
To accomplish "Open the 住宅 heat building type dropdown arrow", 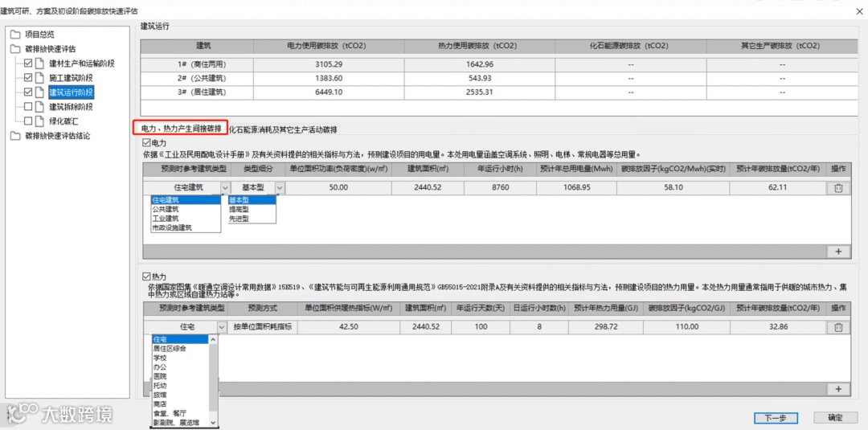I will [x=222, y=328].
